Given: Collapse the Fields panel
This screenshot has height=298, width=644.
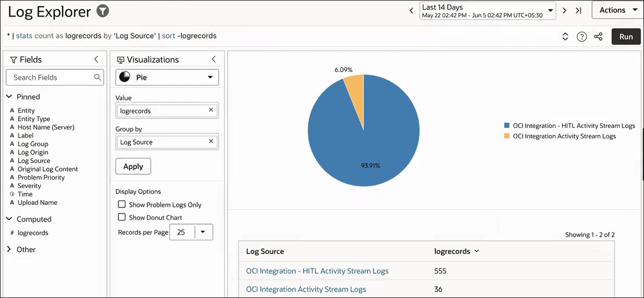Looking at the screenshot, I should [x=96, y=59].
